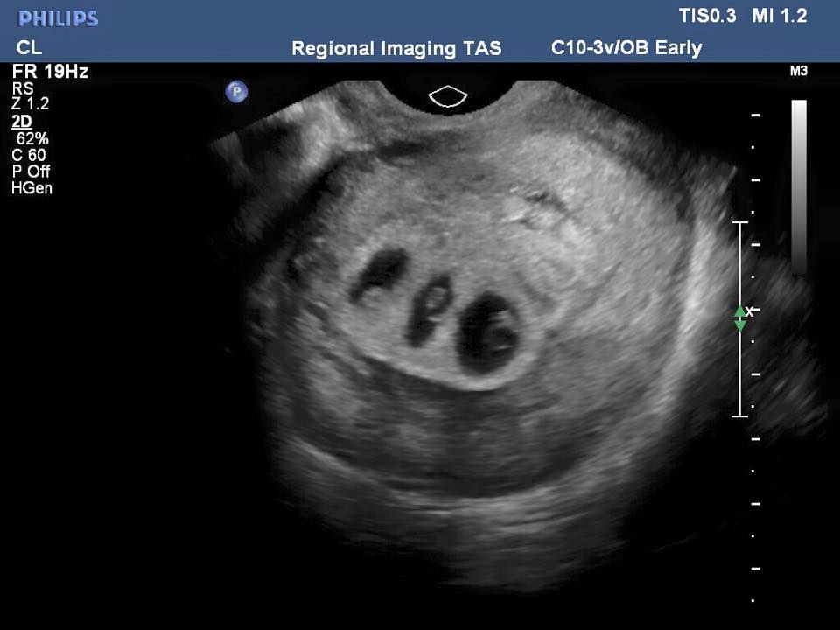The width and height of the screenshot is (840, 630).
Task: Click the 62% gain value
Action: 32,137
